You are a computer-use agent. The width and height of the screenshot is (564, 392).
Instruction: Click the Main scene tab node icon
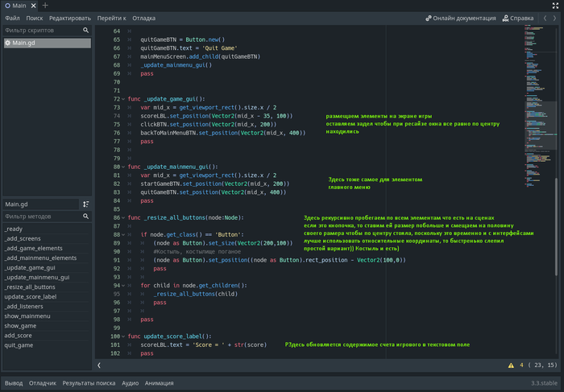[6, 6]
